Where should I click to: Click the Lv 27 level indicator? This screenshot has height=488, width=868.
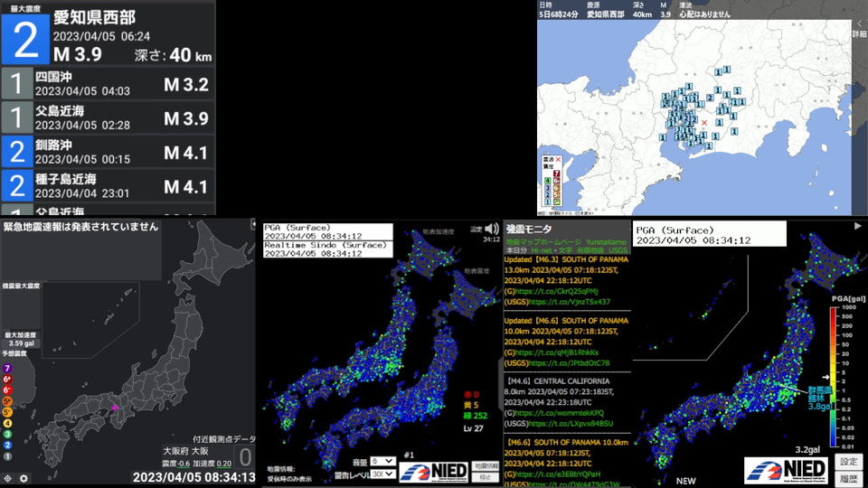point(473,428)
